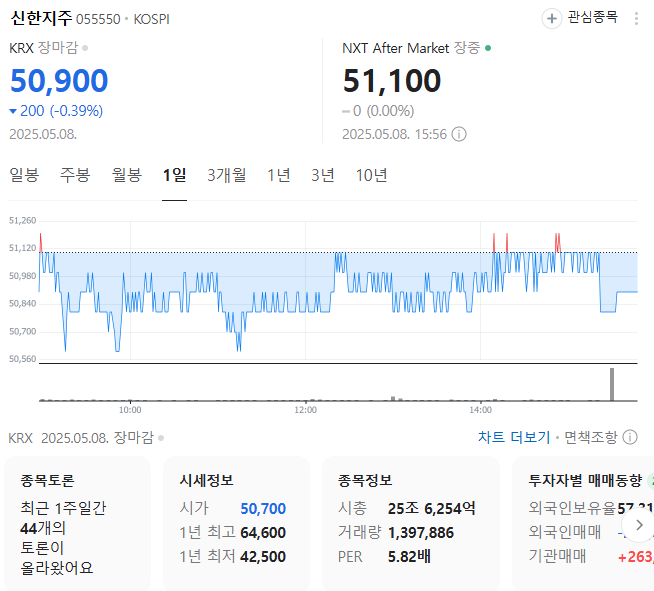Click 1년 최저 value 42,500
Viewport: 654px width, 591px height.
pos(263,557)
